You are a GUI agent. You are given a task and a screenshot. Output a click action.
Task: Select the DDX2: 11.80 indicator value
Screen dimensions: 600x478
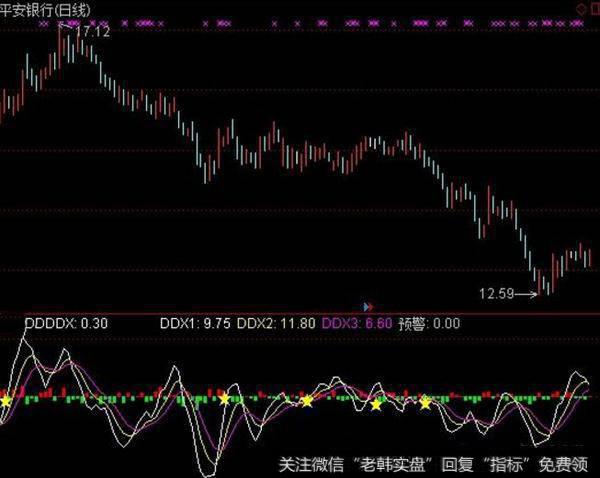[276, 324]
